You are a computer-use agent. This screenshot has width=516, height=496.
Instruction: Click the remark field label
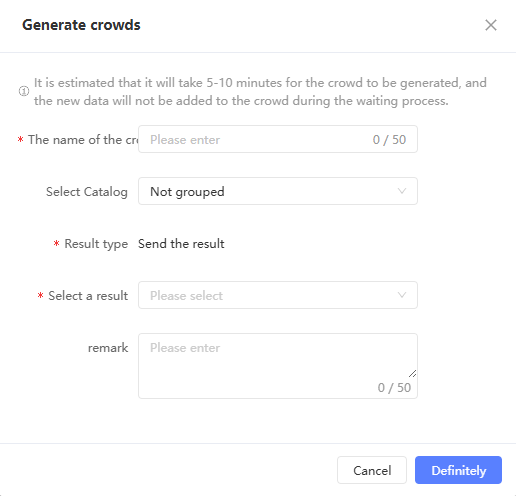click(108, 348)
